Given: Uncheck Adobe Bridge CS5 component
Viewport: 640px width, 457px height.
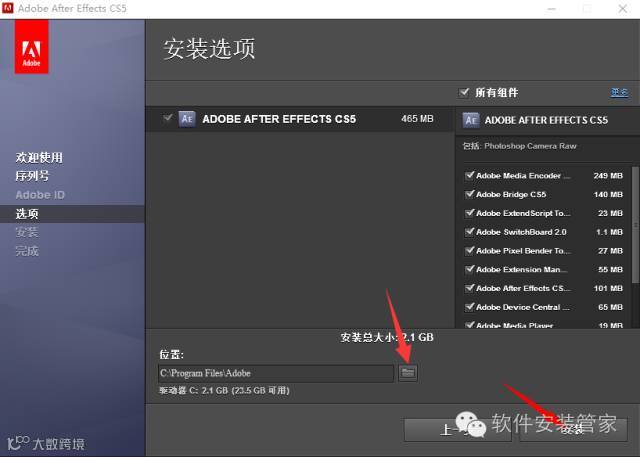Looking at the screenshot, I should click(469, 194).
